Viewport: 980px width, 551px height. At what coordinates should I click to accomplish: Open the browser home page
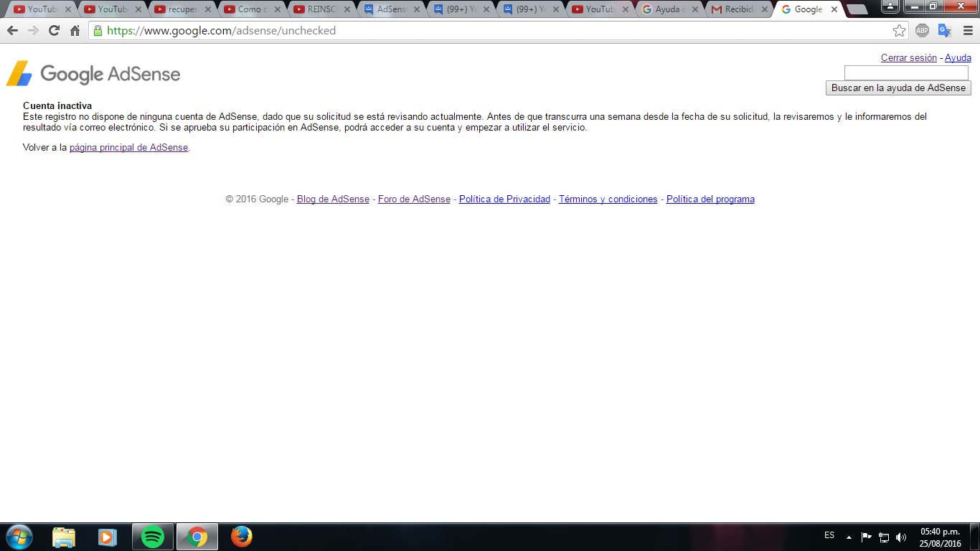[x=75, y=31]
